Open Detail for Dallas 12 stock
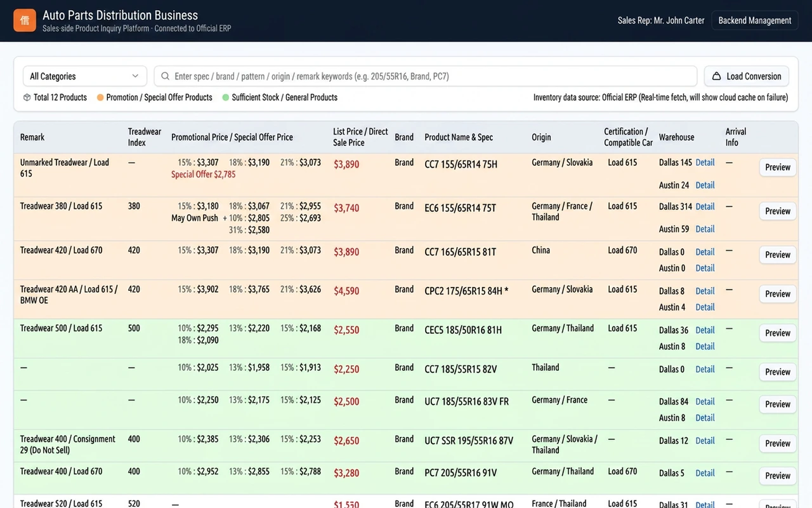812x508 pixels. 705,441
